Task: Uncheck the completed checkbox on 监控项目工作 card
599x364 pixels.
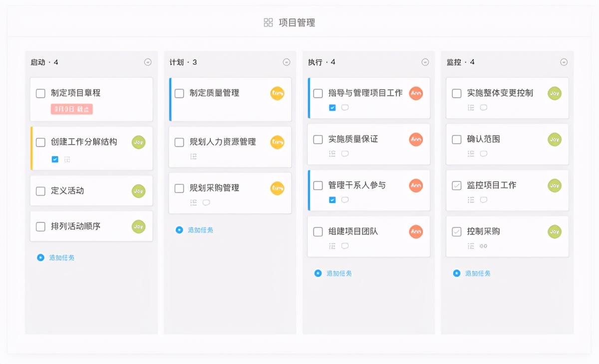Action: [456, 185]
